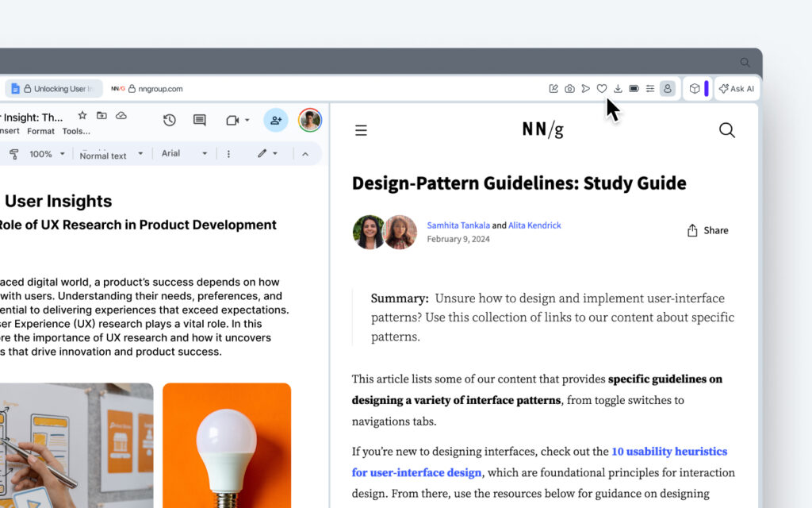812x508 pixels.
Task: Click the Summary paragraph text
Action: [553, 317]
